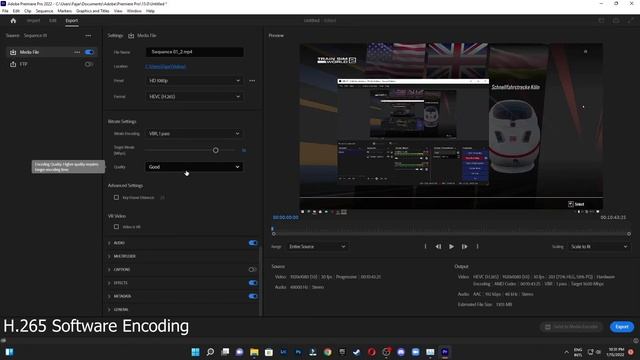This screenshot has height=360, width=640.
Task: Open the preset three-dot options menu
Action: pos(252,81)
